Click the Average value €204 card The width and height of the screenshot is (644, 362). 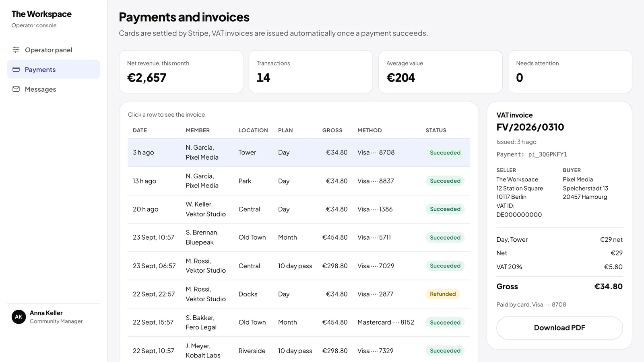click(x=440, y=72)
